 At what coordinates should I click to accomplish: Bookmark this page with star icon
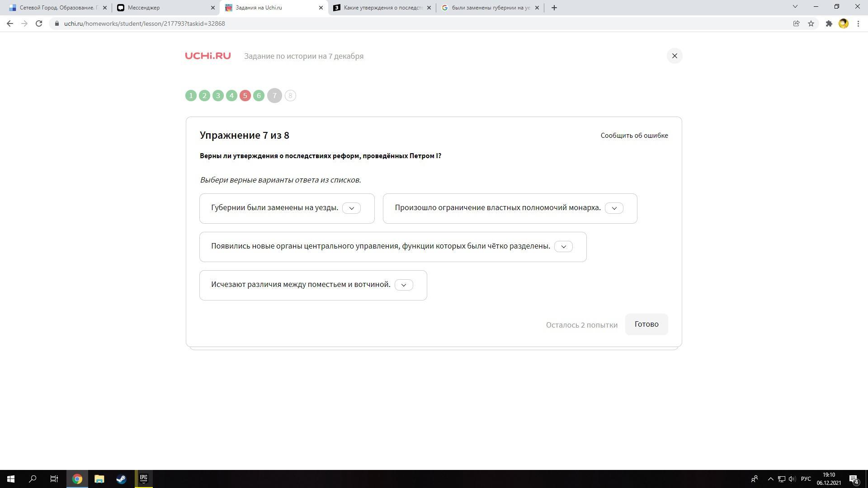click(x=811, y=23)
